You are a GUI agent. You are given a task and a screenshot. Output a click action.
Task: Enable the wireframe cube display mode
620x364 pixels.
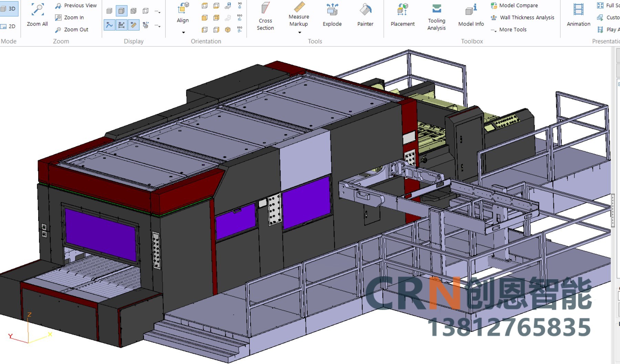[x=146, y=11]
